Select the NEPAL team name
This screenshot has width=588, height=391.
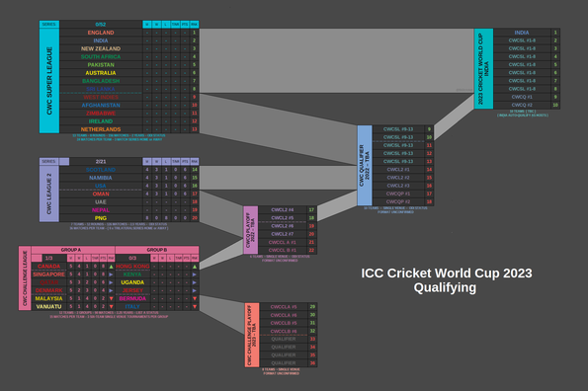101,210
